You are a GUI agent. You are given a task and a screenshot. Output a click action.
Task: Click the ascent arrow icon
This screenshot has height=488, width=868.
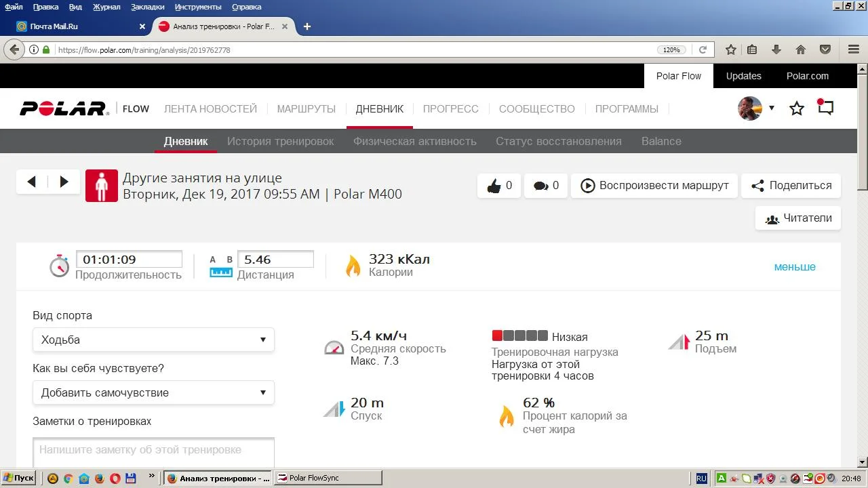click(679, 342)
